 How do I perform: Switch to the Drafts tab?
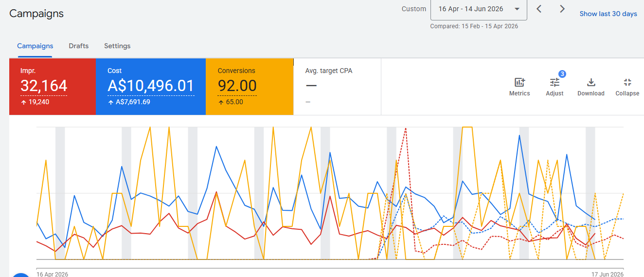pyautogui.click(x=78, y=46)
